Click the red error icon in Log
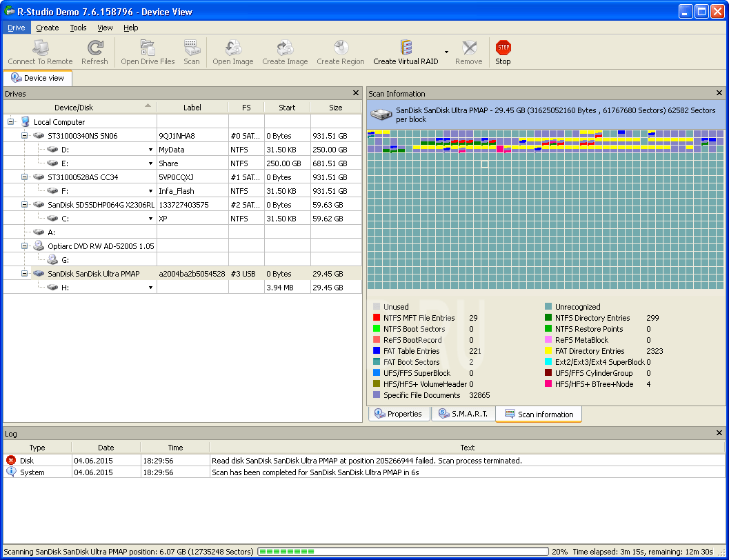 [x=11, y=460]
